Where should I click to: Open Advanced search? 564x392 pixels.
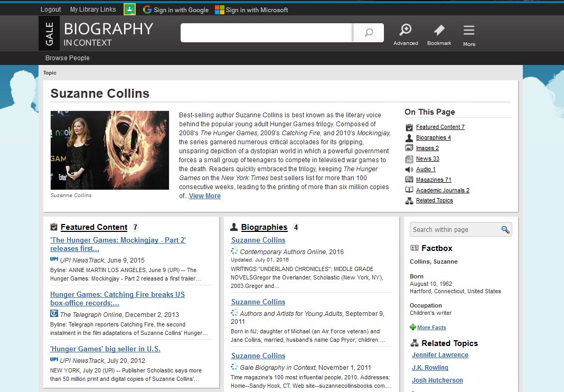(406, 35)
